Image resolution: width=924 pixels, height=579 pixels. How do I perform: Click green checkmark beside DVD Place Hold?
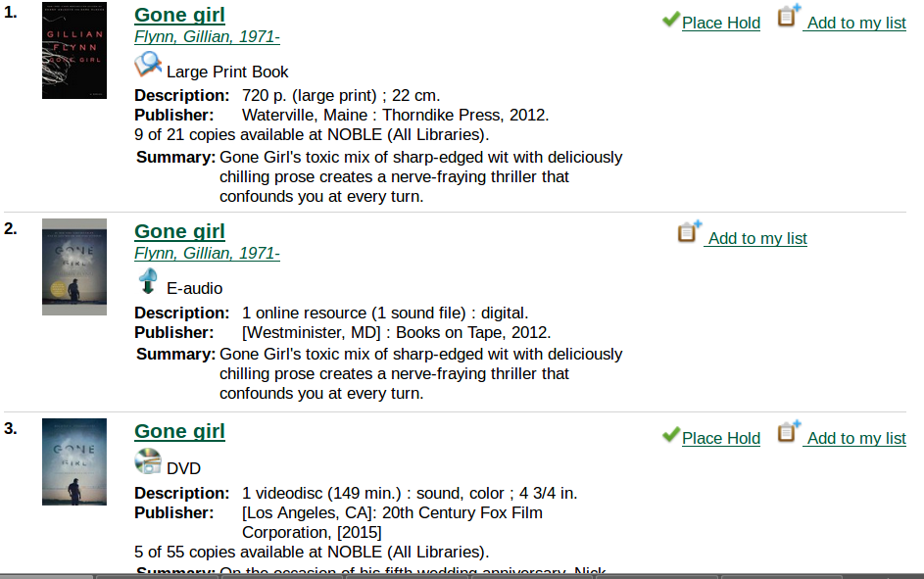tap(670, 435)
